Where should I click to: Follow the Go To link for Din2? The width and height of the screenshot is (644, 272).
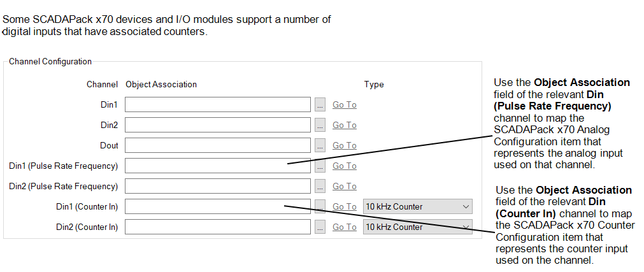[344, 125]
